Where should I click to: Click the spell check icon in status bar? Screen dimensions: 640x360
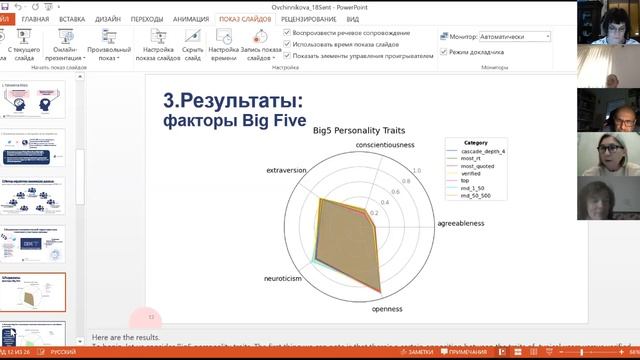[x=41, y=352]
